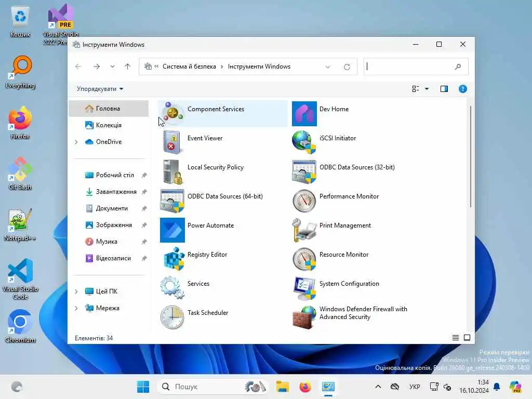Open File Explorer from the taskbar
This screenshot has width=532, height=399.
(x=282, y=387)
